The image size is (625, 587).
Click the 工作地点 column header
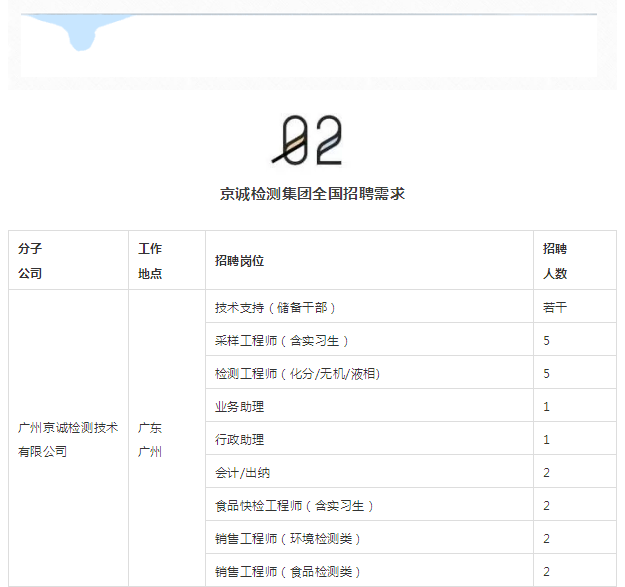tap(150, 261)
